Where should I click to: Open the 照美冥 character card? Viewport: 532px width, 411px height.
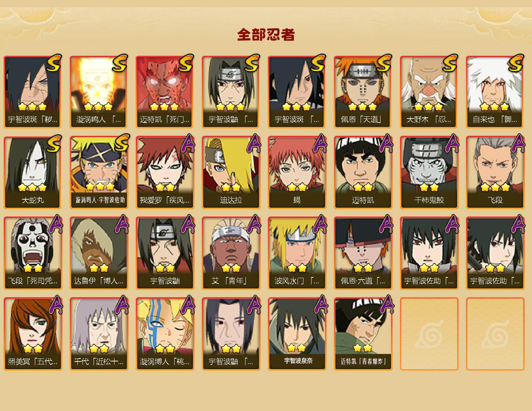[33, 334]
